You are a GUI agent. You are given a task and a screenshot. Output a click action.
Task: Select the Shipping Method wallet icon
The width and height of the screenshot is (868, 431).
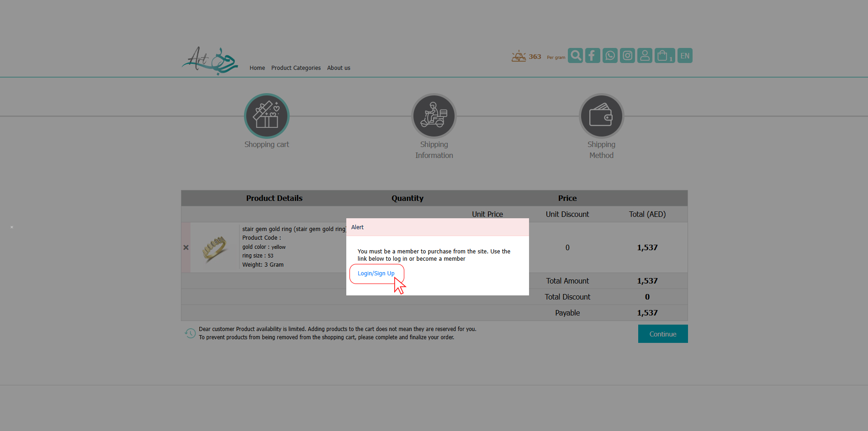pyautogui.click(x=601, y=116)
